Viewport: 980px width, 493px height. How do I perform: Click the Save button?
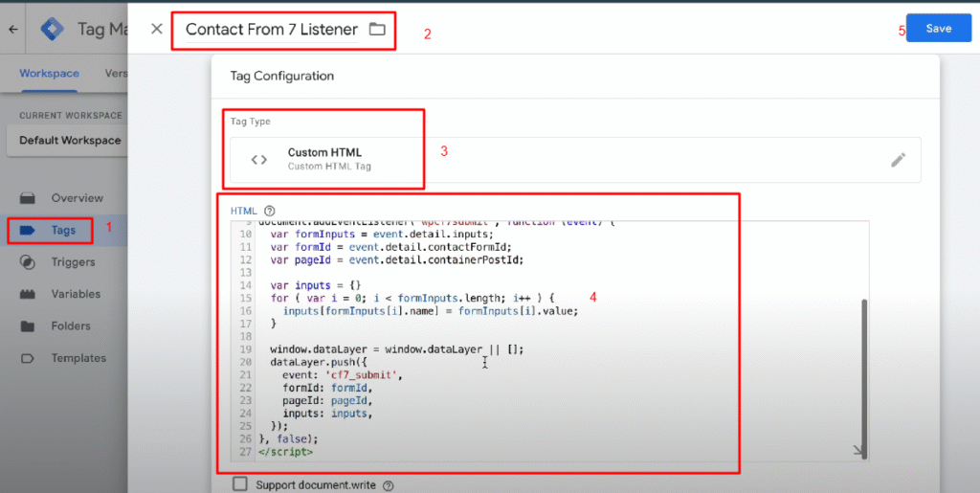coord(939,28)
